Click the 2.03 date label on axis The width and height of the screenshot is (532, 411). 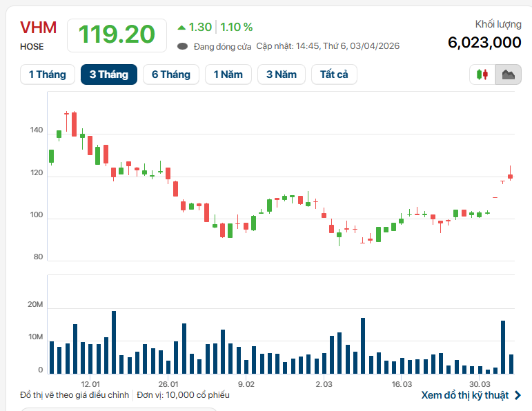(324, 384)
